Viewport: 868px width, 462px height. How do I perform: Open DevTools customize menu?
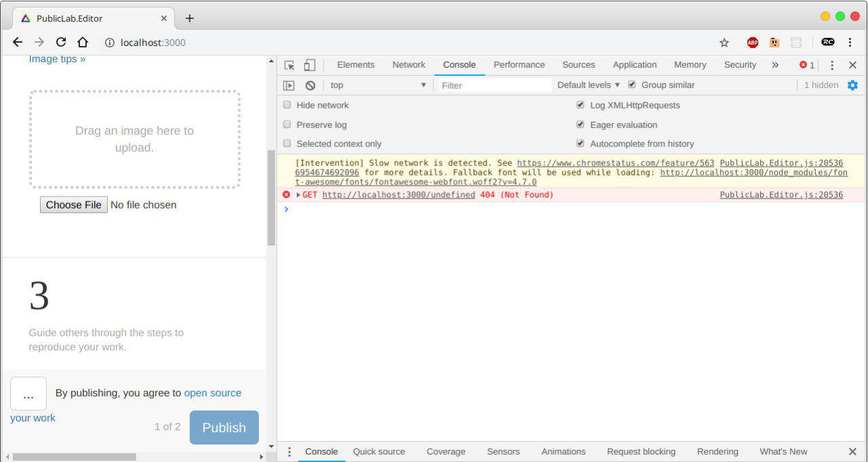click(x=832, y=65)
